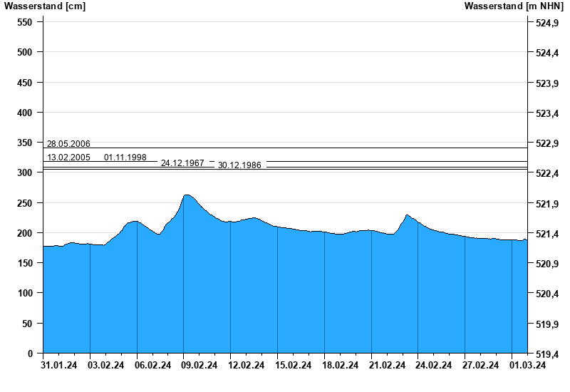The height and width of the screenshot is (392, 570).
Task: Click the 01.03.24 date label
Action: coord(527,366)
